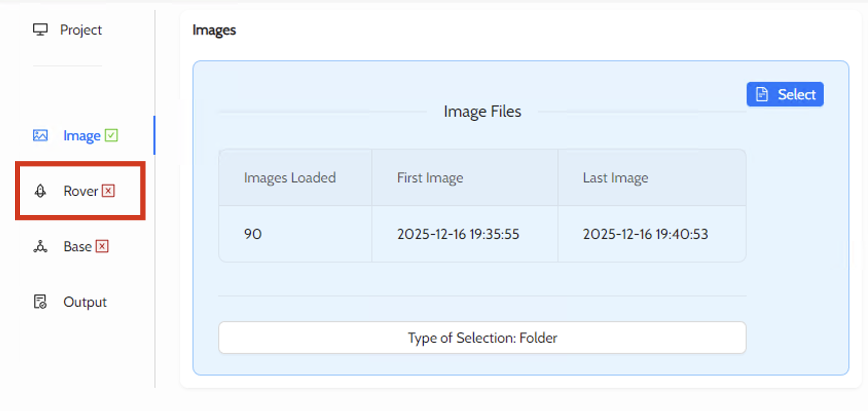Image resolution: width=868 pixels, height=411 pixels.
Task: Click the Base station tripod icon
Action: 40,247
